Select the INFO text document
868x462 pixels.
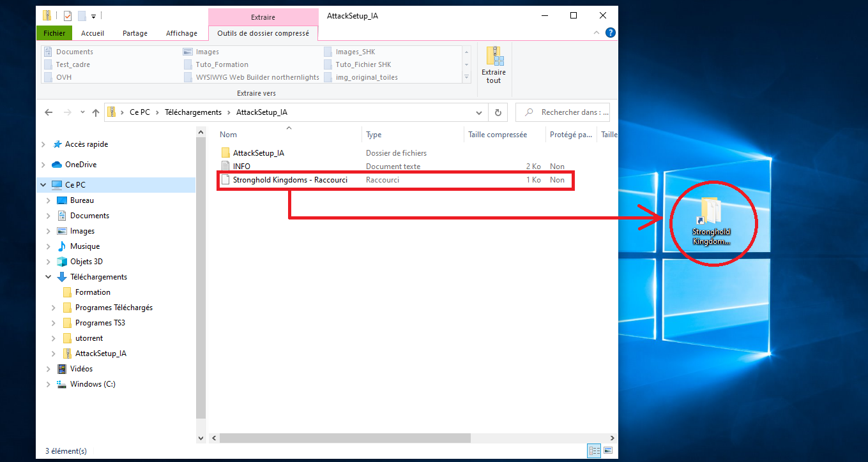[241, 167]
